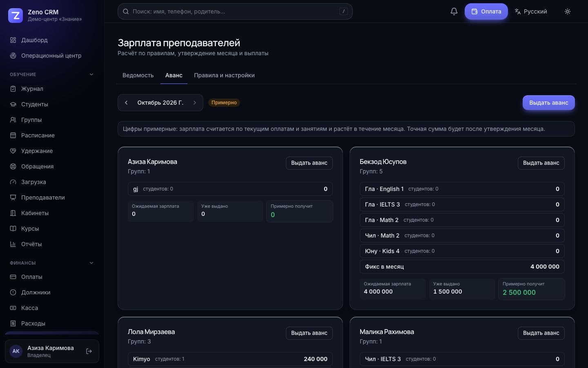Click Бекзод Юсупов's Ожидаемая зарплата 4 000 000
The height and width of the screenshot is (368, 588).
pyautogui.click(x=378, y=292)
